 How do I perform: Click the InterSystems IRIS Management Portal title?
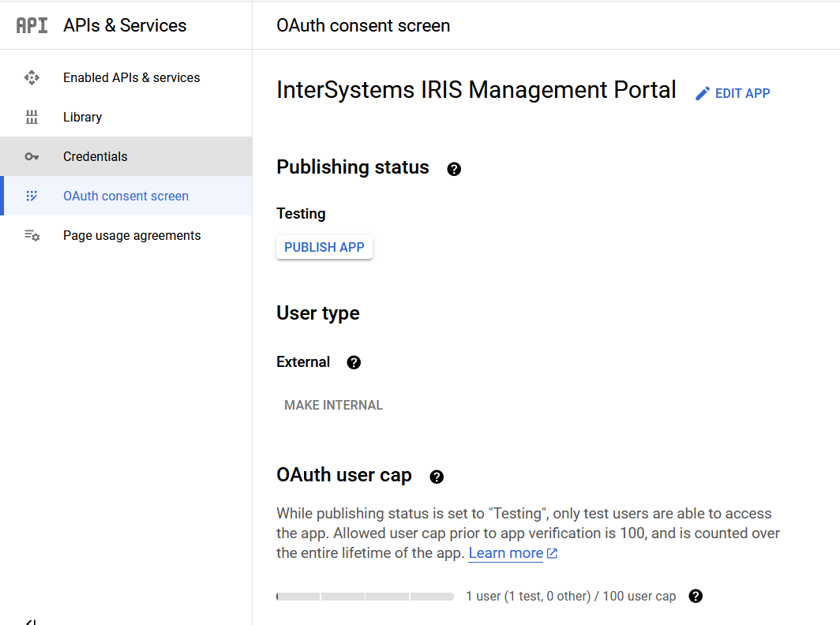(476, 89)
